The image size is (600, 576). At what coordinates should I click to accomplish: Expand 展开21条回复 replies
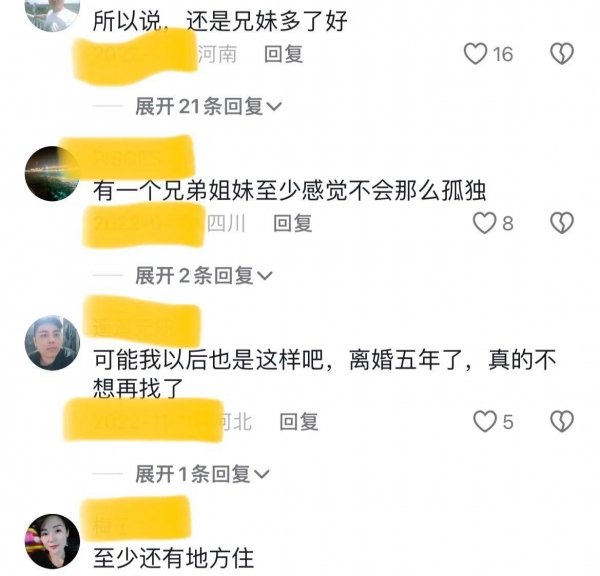[209, 106]
